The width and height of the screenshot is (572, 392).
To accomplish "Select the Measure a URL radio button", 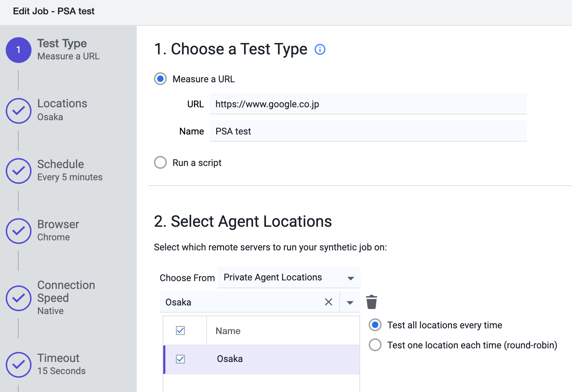I will [x=160, y=79].
